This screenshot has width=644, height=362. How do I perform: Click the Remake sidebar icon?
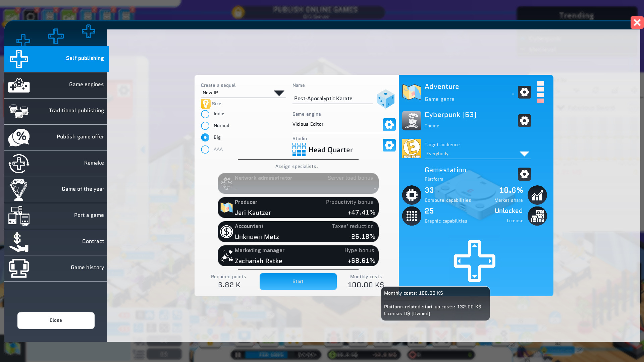click(x=18, y=163)
